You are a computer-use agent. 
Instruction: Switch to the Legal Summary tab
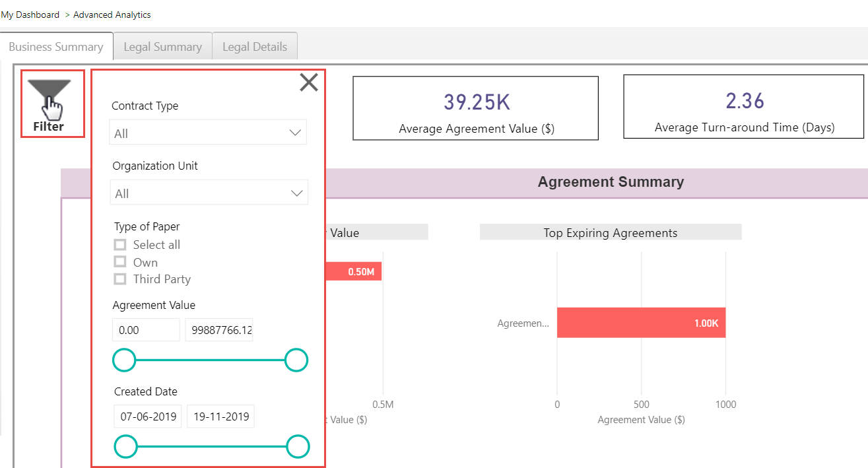pyautogui.click(x=162, y=47)
